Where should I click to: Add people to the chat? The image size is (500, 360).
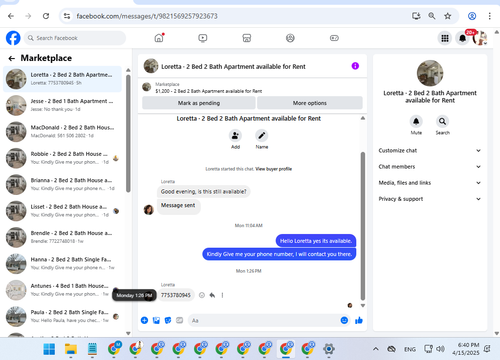point(235,136)
